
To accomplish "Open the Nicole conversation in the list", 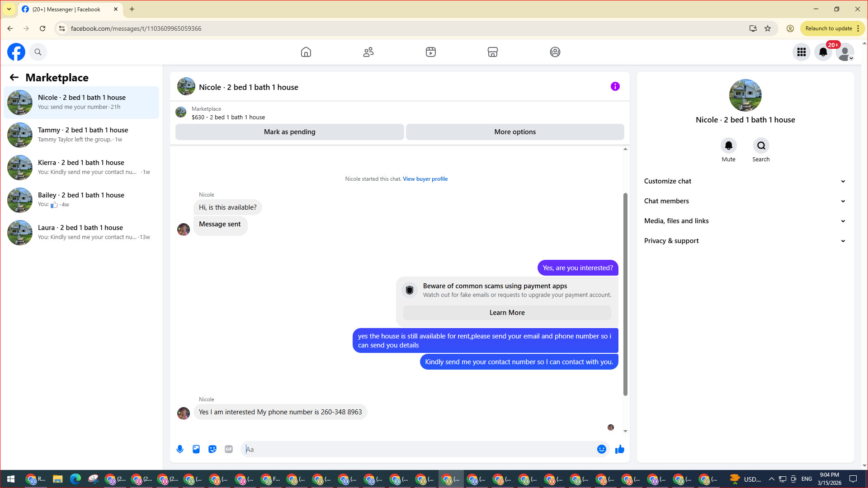I will click(81, 103).
